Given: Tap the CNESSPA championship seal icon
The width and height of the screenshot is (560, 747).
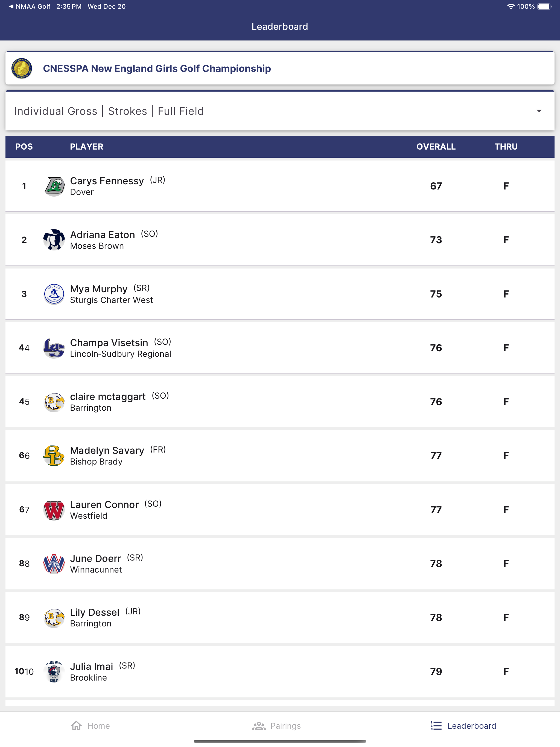Looking at the screenshot, I should coord(22,68).
